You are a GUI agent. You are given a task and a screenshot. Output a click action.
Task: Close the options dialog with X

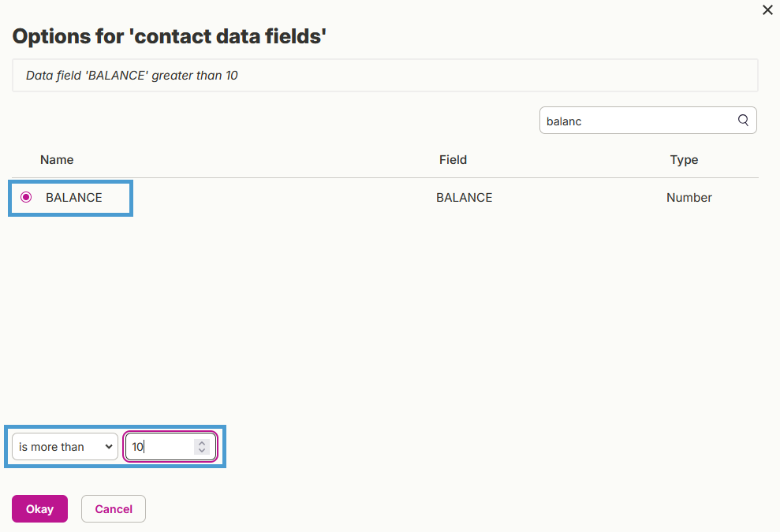767,10
